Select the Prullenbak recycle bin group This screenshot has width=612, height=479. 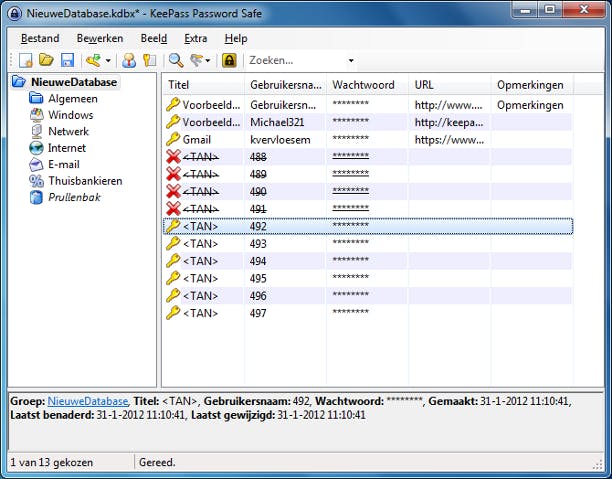pos(74,197)
